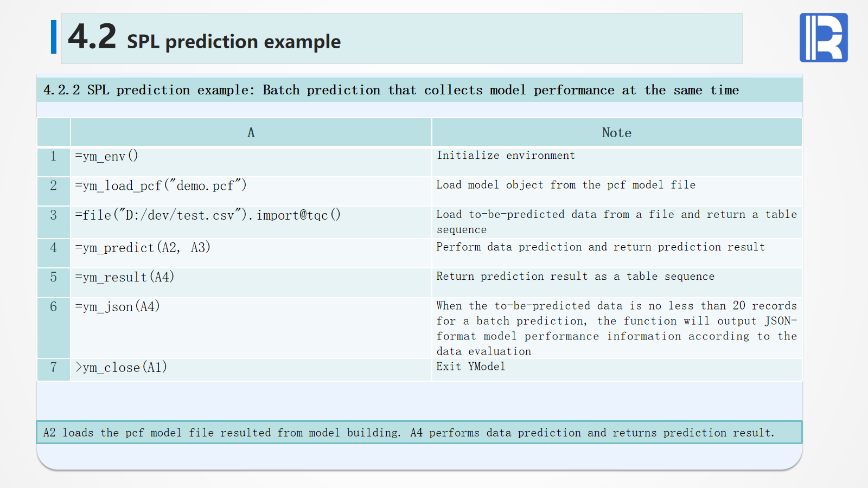This screenshot has height=488, width=868.
Task: Select row number 4 header
Action: (x=53, y=248)
